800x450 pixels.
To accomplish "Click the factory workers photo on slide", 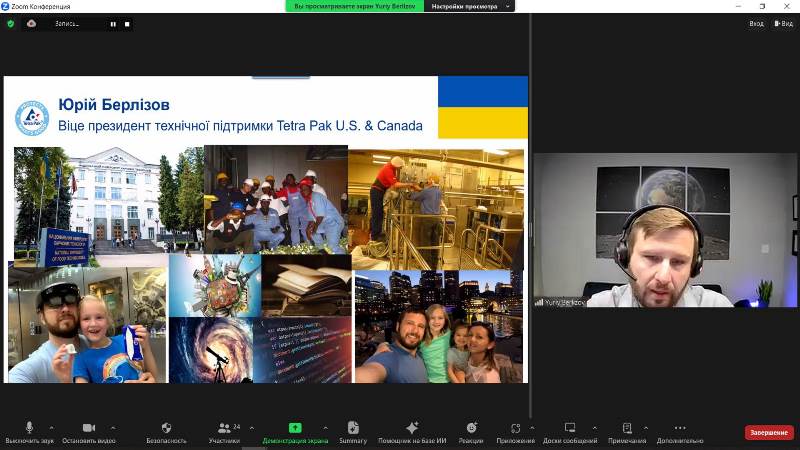I will pyautogui.click(x=276, y=199).
